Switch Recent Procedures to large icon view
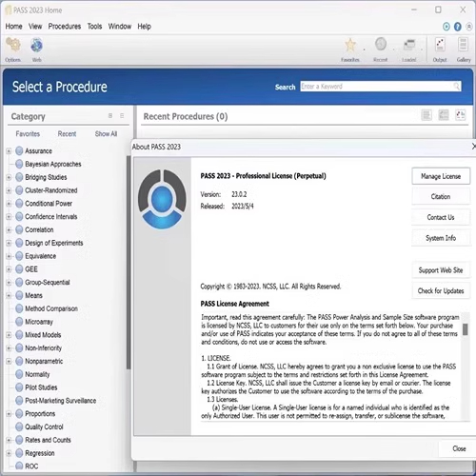 [x=461, y=115]
